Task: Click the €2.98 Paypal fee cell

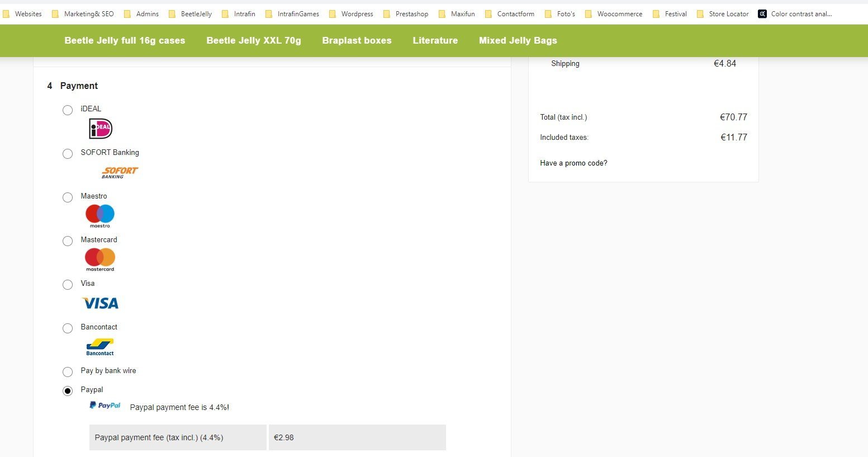Action: [357, 437]
